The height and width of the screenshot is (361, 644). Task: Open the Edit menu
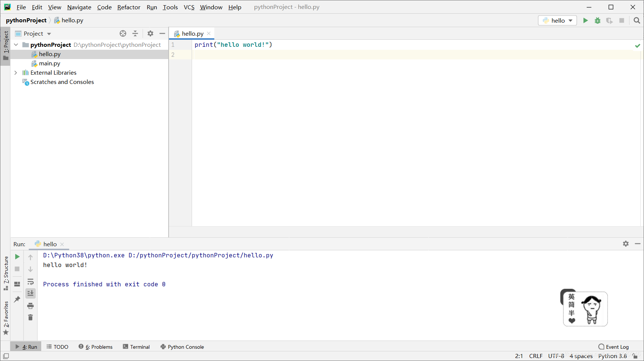37,7
